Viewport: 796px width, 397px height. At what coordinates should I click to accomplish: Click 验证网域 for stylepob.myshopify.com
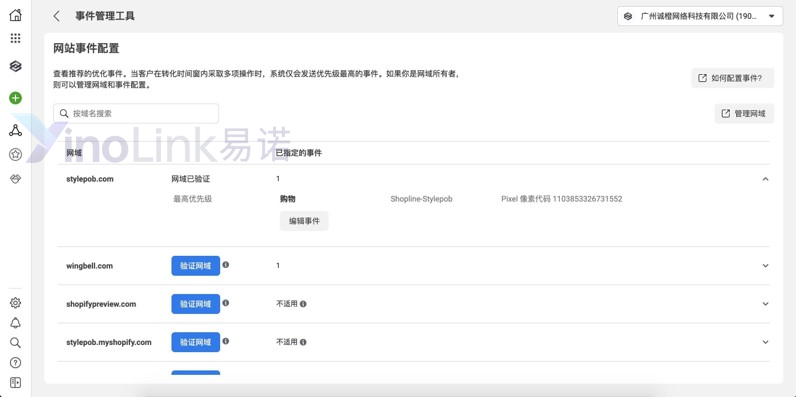coord(195,342)
